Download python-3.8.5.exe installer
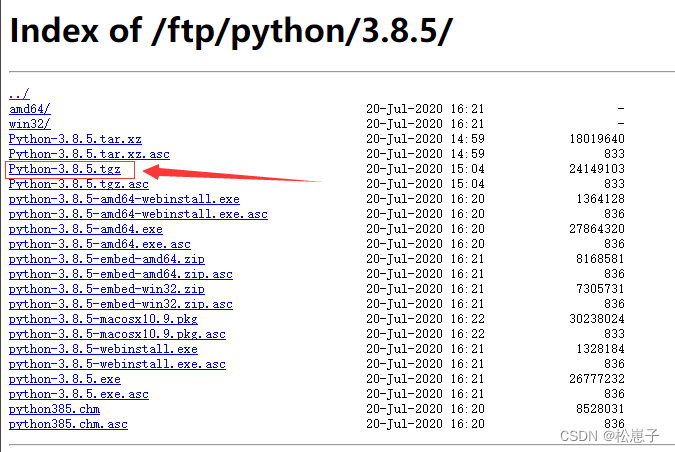675x452 pixels. point(65,379)
